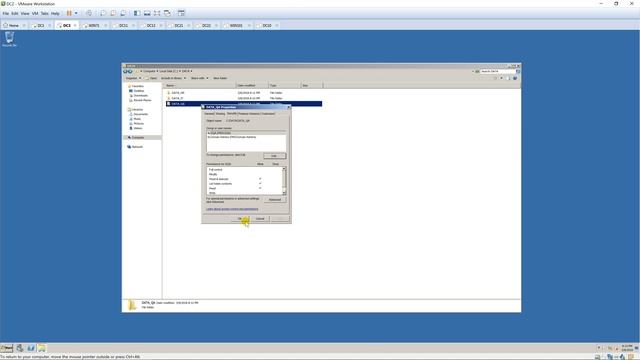The image size is (640, 360).
Task: Select the DATA_IT folder
Action: coord(177,98)
